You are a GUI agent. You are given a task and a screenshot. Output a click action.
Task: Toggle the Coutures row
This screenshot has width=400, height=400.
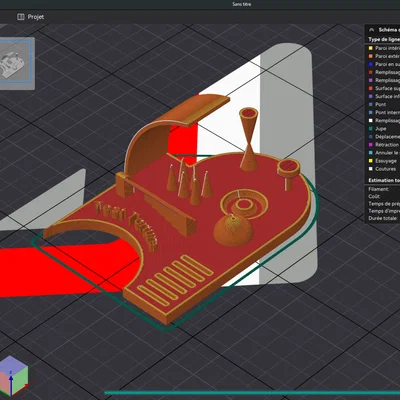coord(383,169)
